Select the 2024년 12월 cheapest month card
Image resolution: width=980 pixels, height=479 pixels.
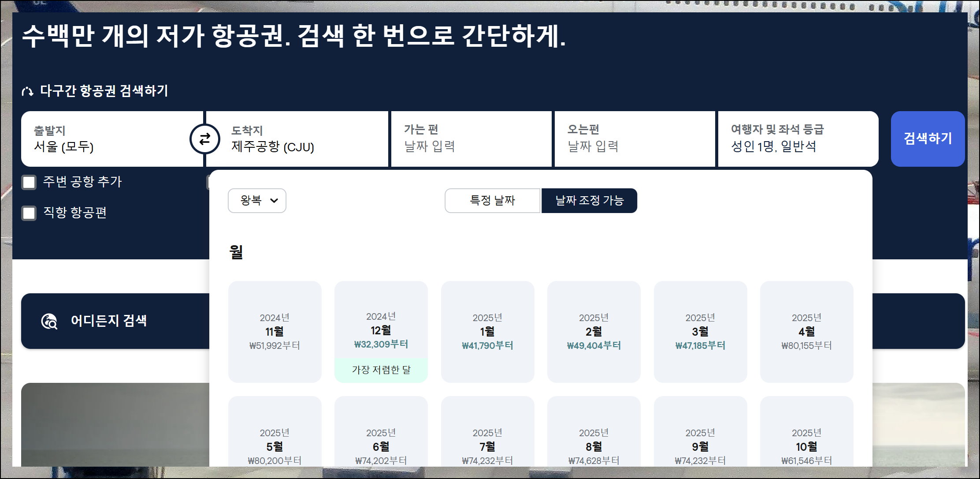[381, 331]
